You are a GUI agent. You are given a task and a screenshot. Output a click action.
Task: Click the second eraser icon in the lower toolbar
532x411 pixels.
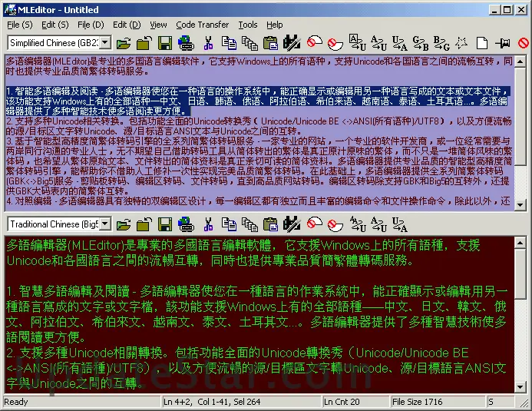335,224
